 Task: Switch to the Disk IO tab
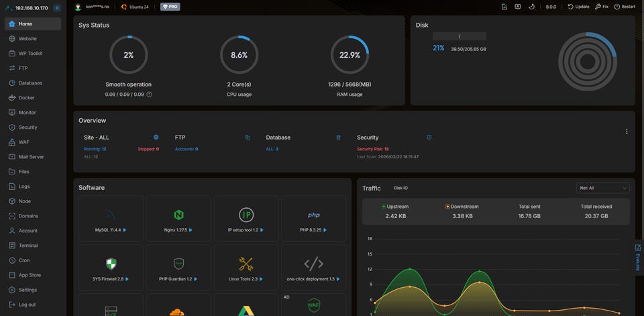coord(401,188)
